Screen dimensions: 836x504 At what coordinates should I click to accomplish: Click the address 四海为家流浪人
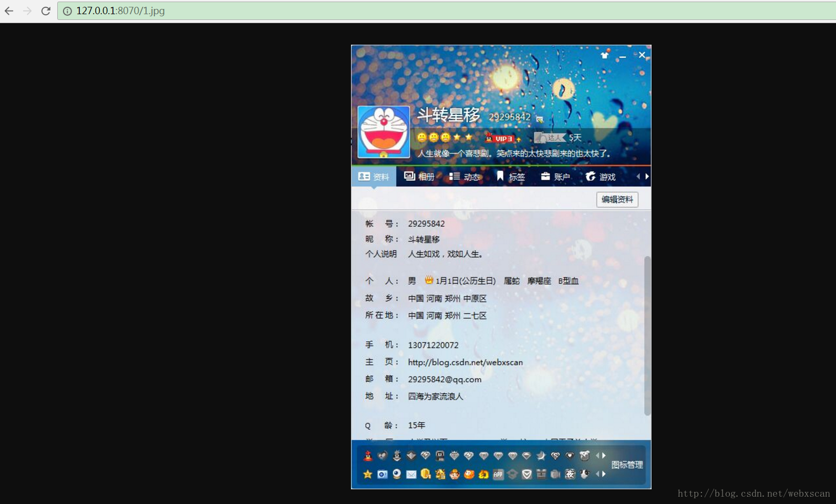click(x=436, y=396)
